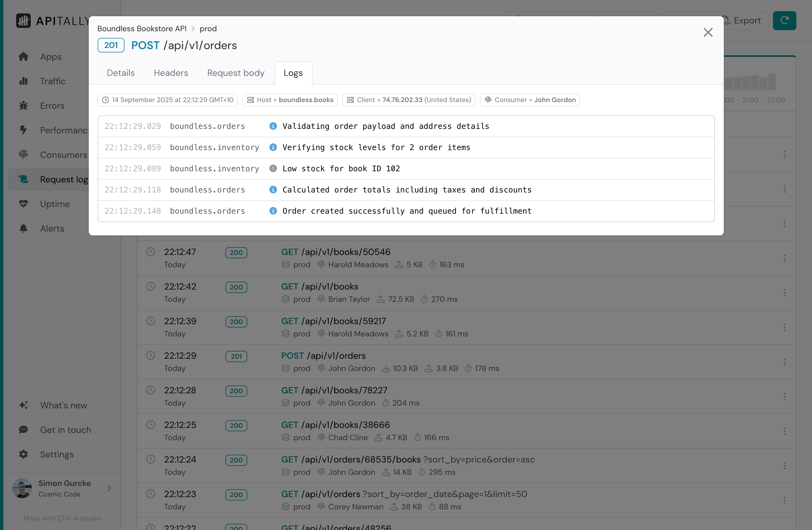
Task: Open three-dot menu for 22:12:28 request
Action: 784,397
